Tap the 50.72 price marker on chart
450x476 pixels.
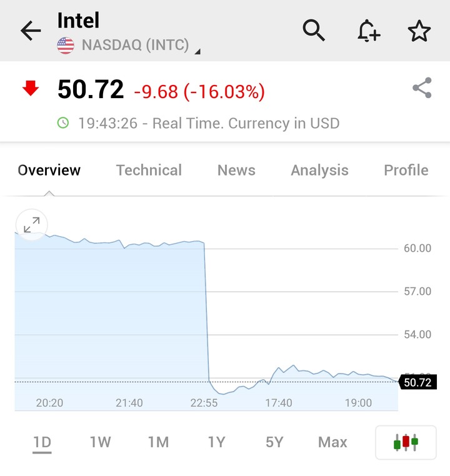pos(417,382)
